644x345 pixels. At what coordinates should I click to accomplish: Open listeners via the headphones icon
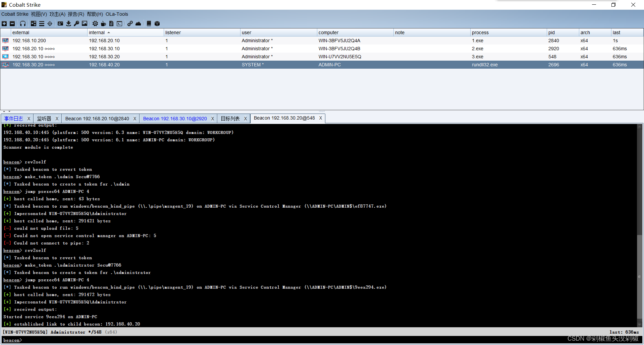(23, 23)
